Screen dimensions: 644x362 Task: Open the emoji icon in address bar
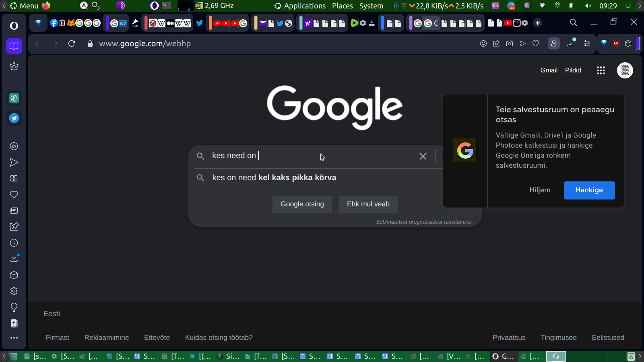(x=483, y=43)
